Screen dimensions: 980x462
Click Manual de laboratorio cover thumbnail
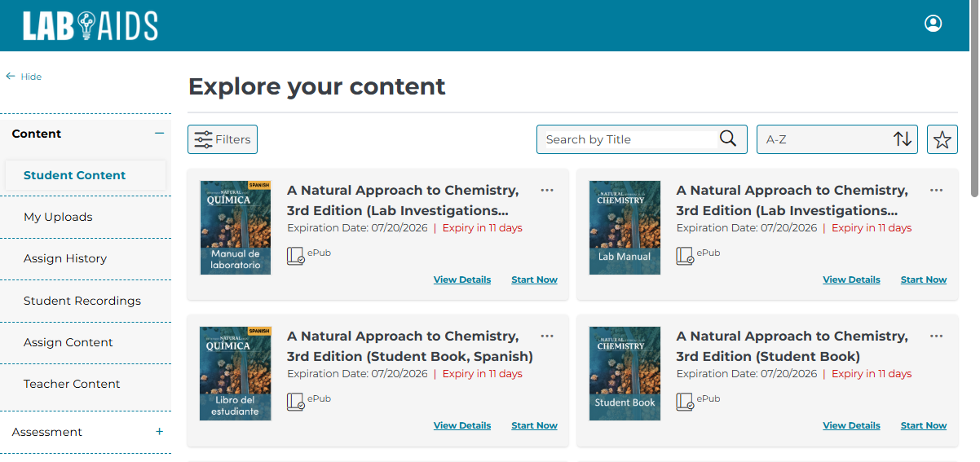(236, 227)
